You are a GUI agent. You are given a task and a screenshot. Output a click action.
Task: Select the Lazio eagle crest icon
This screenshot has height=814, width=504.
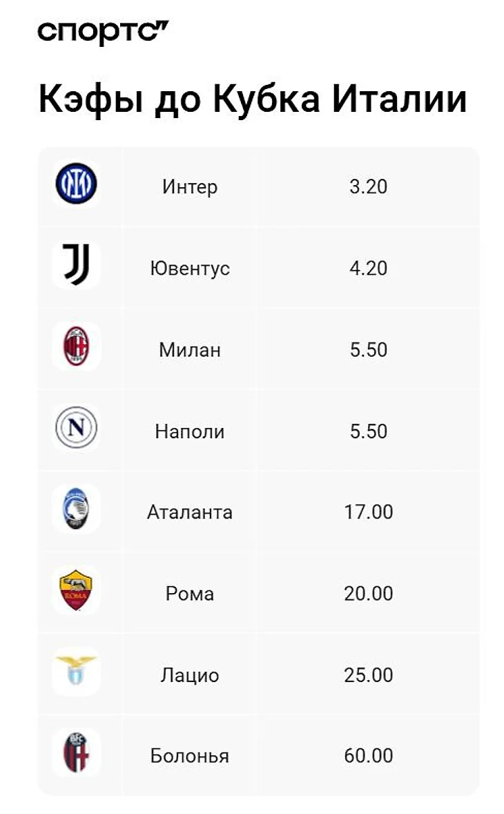click(76, 672)
